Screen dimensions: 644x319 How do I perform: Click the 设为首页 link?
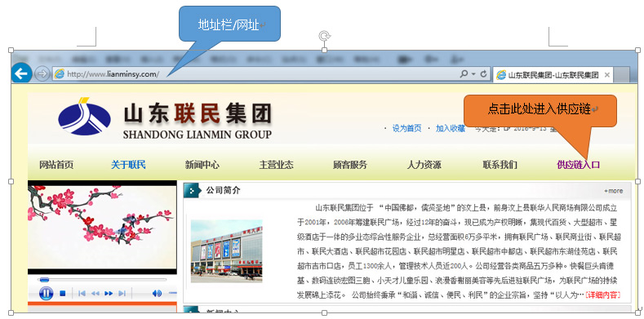point(406,129)
